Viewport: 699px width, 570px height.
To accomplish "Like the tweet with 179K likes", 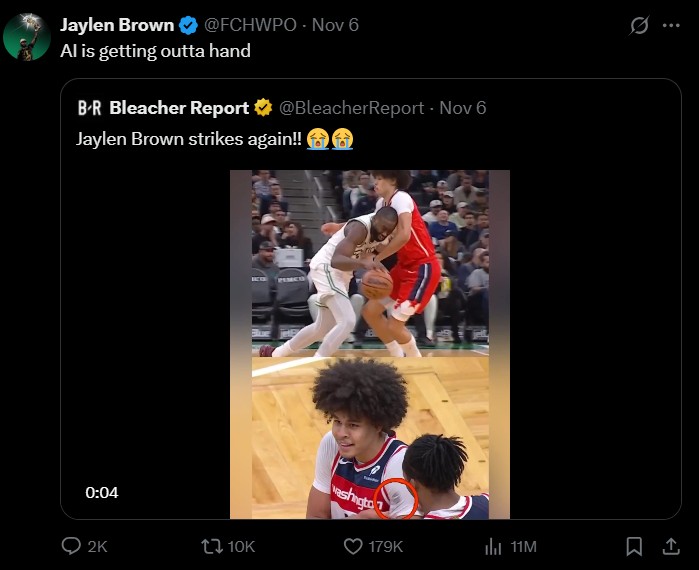I will click(353, 546).
